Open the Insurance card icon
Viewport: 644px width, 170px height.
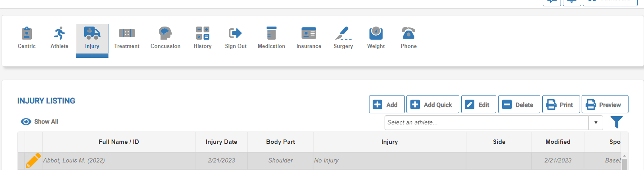[x=309, y=34]
